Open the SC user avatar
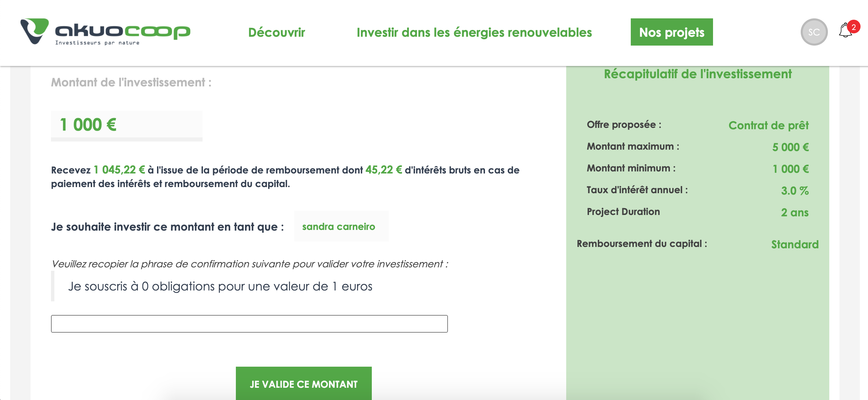 [x=814, y=32]
